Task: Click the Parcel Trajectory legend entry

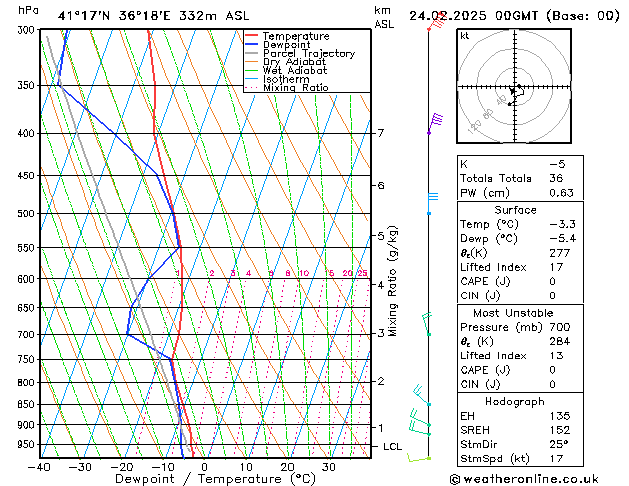Action: pos(300,53)
